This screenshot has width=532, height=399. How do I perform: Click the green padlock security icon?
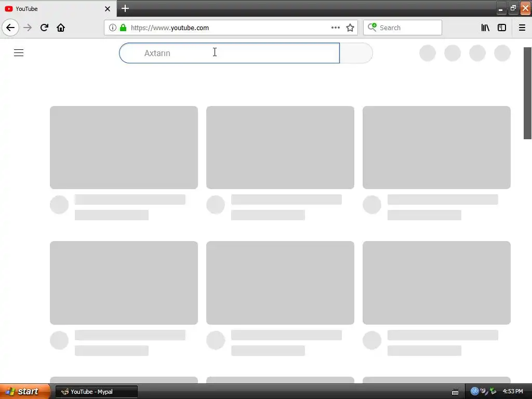[123, 28]
